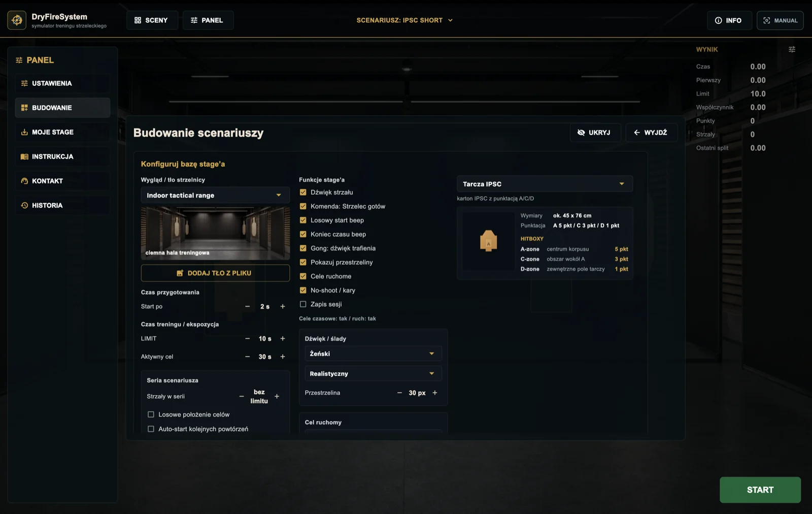The height and width of the screenshot is (514, 812).
Task: Open MOJE STAGE in side panel
Action: tap(62, 132)
